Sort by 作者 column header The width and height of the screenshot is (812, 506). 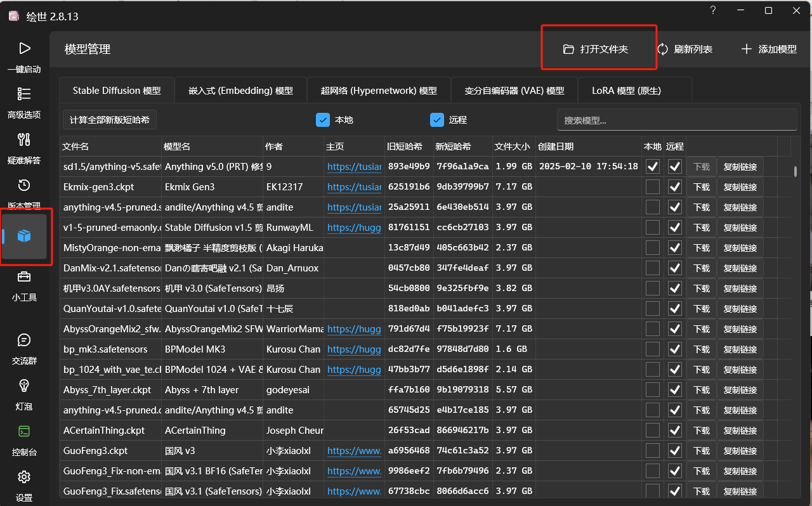pyautogui.click(x=293, y=146)
